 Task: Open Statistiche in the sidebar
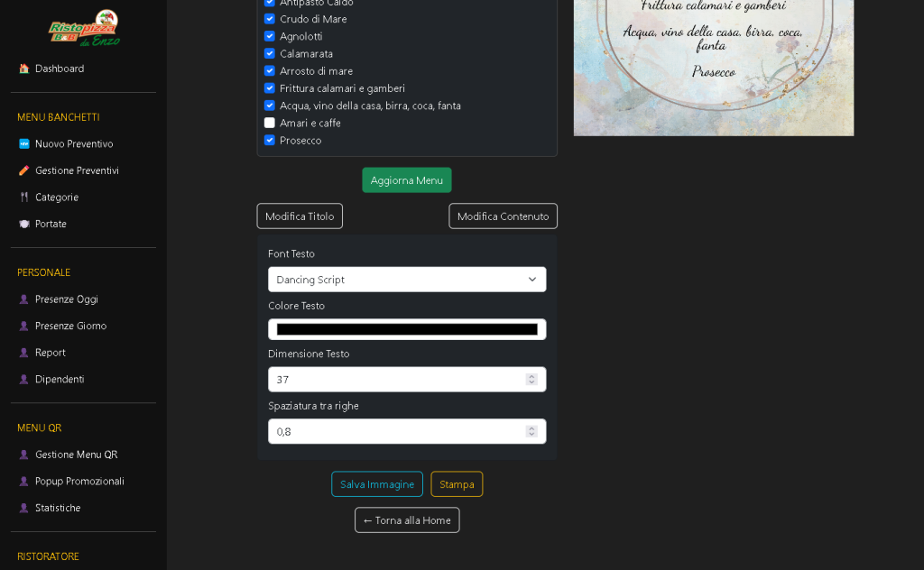(58, 508)
